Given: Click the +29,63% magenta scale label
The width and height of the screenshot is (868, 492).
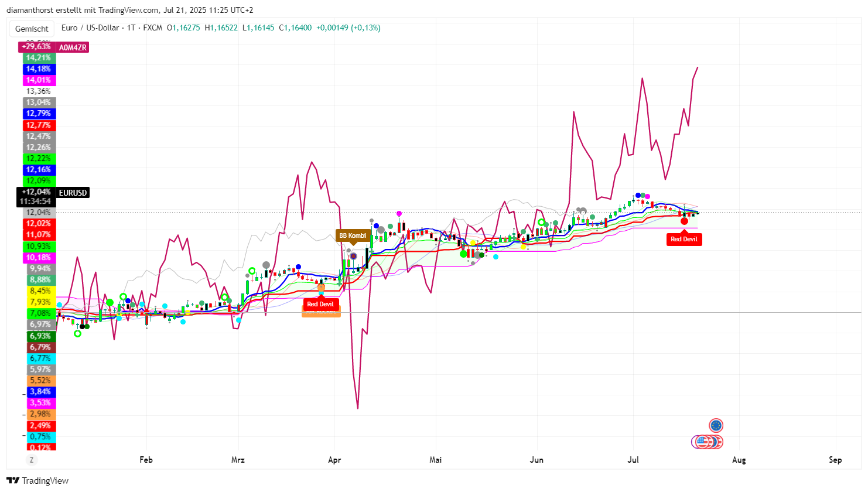Looking at the screenshot, I should click(x=36, y=47).
